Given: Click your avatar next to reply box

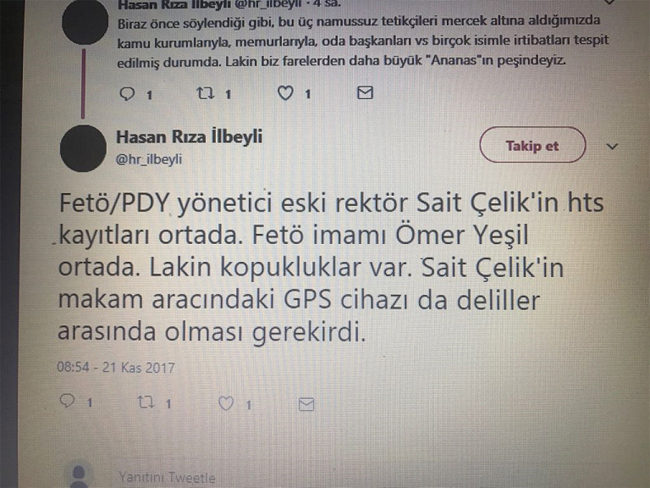Looking at the screenshot, I should (x=79, y=475).
